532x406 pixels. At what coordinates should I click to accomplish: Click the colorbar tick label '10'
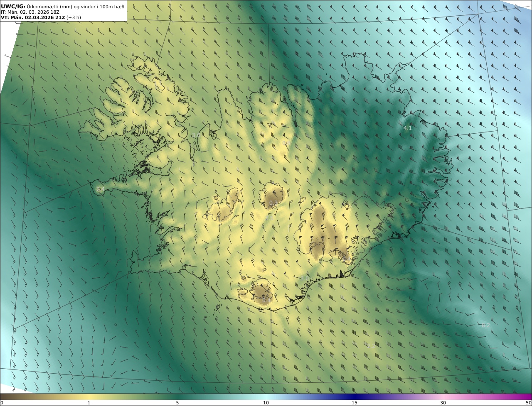point(266,403)
